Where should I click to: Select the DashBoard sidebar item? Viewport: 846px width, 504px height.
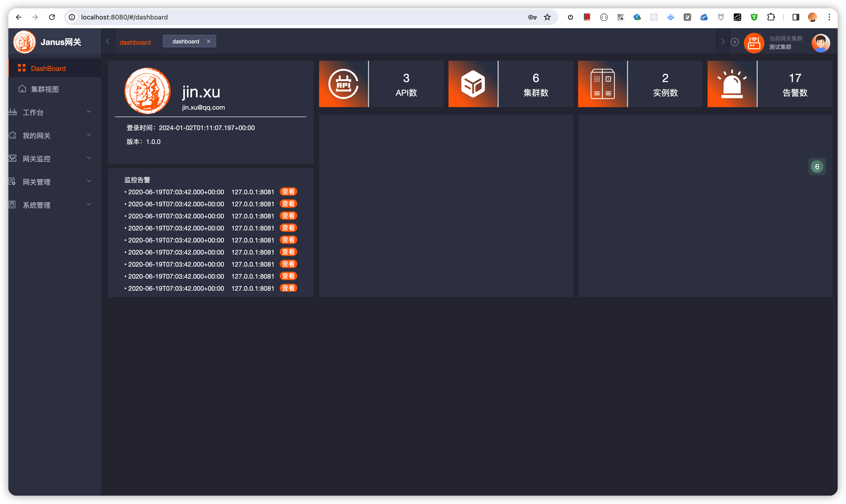pos(54,68)
